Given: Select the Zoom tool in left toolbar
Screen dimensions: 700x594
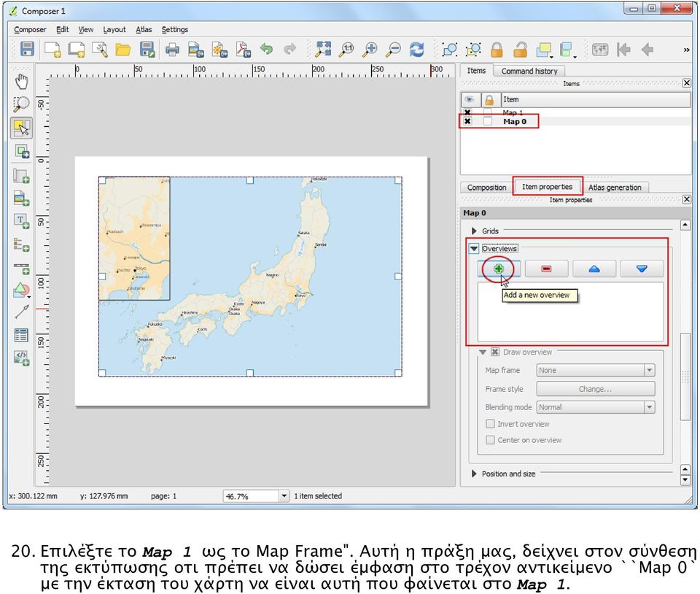Looking at the screenshot, I should point(21,104).
